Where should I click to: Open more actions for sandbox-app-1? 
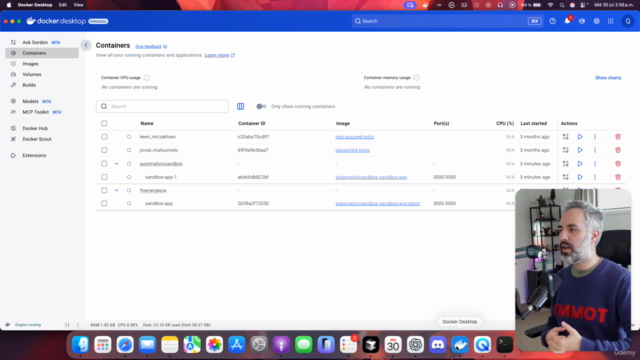point(595,177)
